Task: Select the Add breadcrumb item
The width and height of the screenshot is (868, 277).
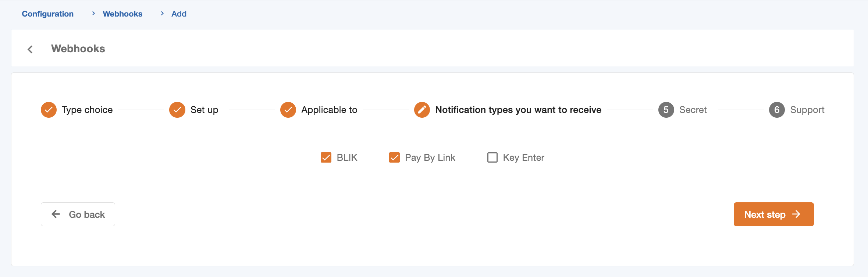Action: (x=179, y=14)
